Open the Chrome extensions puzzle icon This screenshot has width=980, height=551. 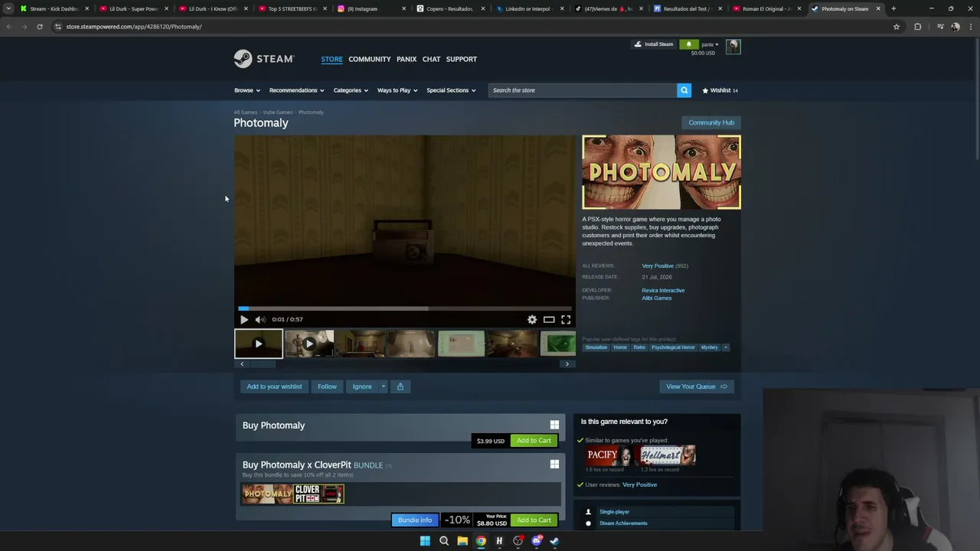point(918,27)
